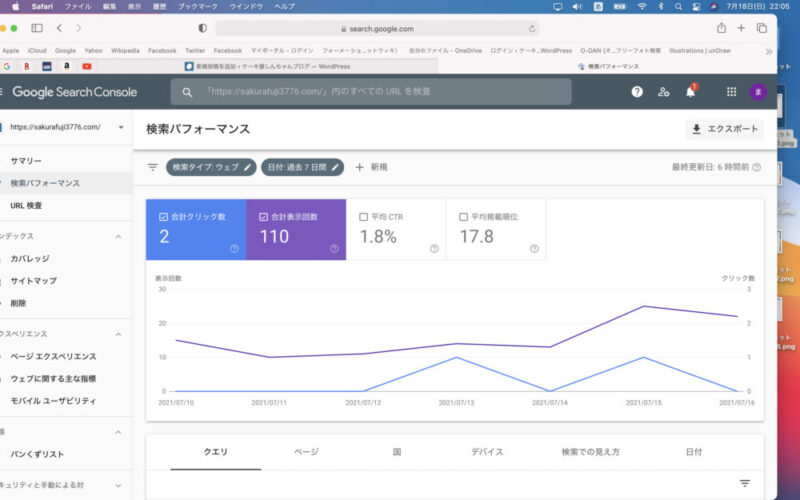Open the property selector dropdown sakurafuji3776.com
Image resolution: width=800 pixels, height=500 pixels.
click(65, 127)
